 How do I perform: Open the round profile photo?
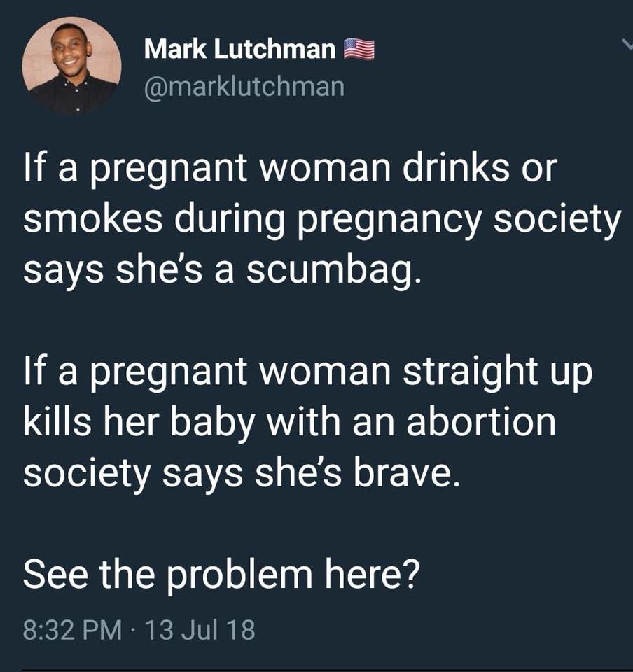pos(72,65)
